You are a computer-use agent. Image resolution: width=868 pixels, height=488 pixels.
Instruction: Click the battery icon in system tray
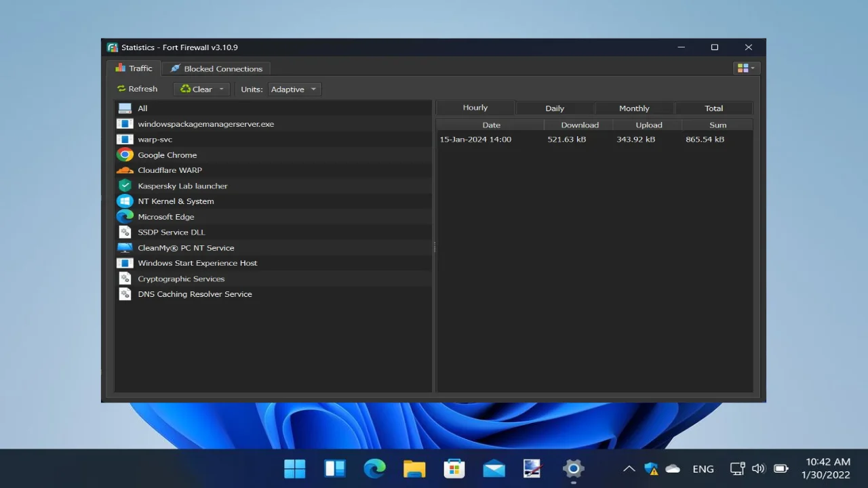point(781,468)
